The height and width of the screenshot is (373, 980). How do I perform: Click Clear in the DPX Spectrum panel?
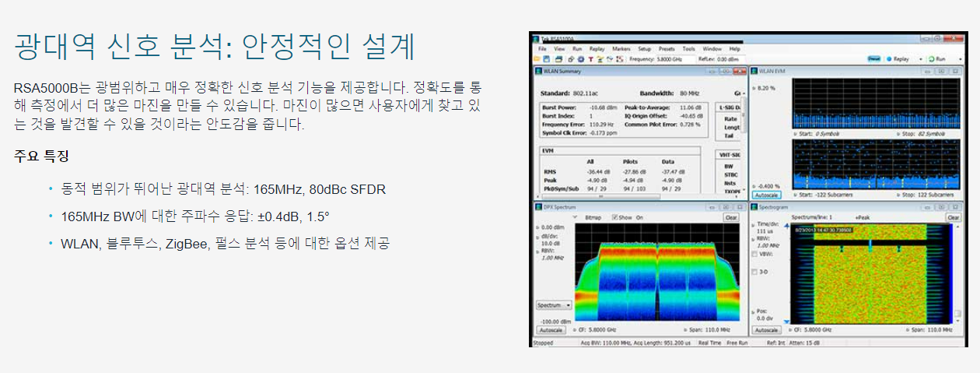pyautogui.click(x=731, y=217)
